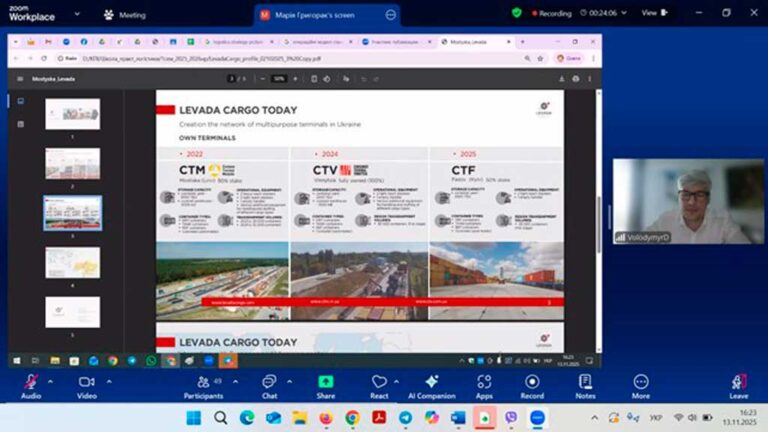Image resolution: width=768 pixels, height=432 pixels.
Task: Open Windows search in the taskbar
Action: pos(220,417)
